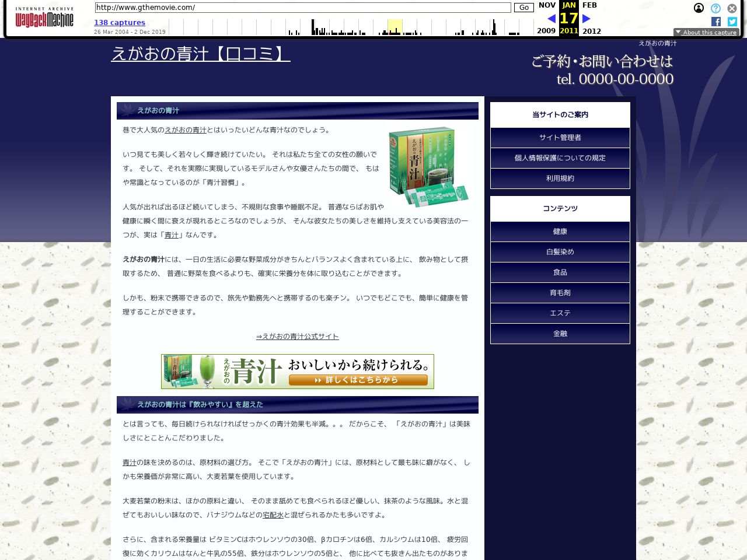Click the Wayback Machine logo

[44, 18]
